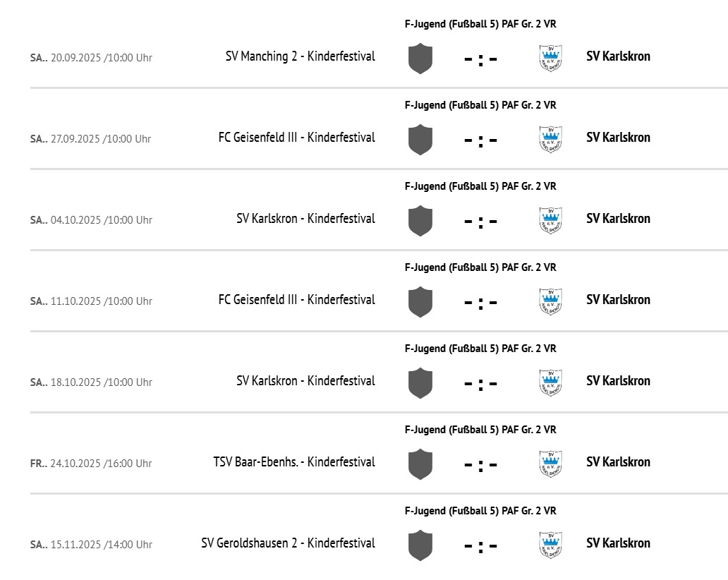Click SV Karlskron crest in 15.11.2025 match

[550, 545]
